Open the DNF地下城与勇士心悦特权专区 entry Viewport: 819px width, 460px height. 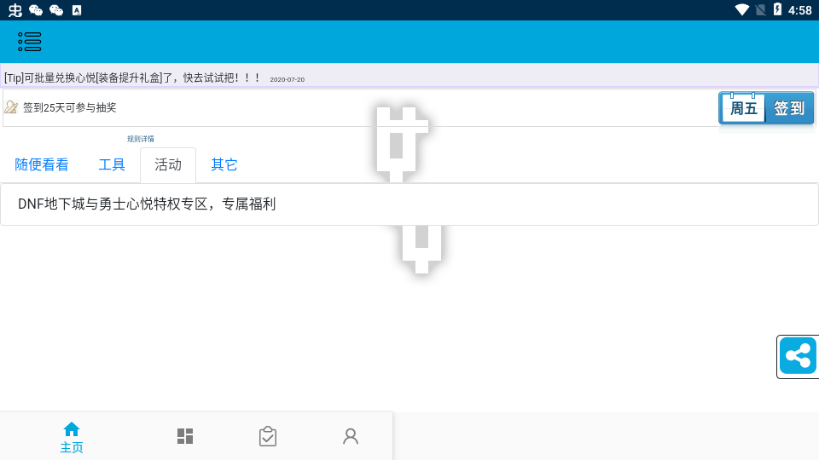coord(147,204)
